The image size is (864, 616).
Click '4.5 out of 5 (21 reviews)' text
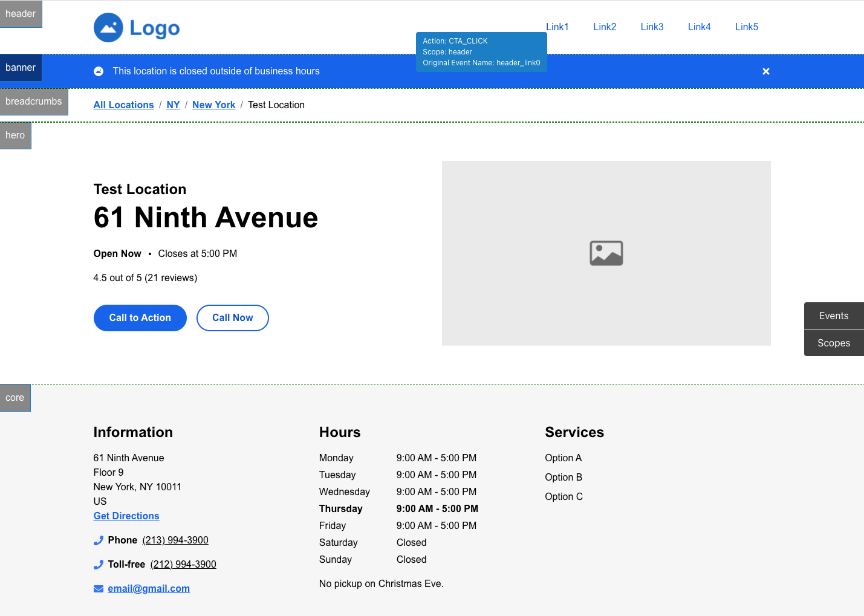pyautogui.click(x=145, y=278)
